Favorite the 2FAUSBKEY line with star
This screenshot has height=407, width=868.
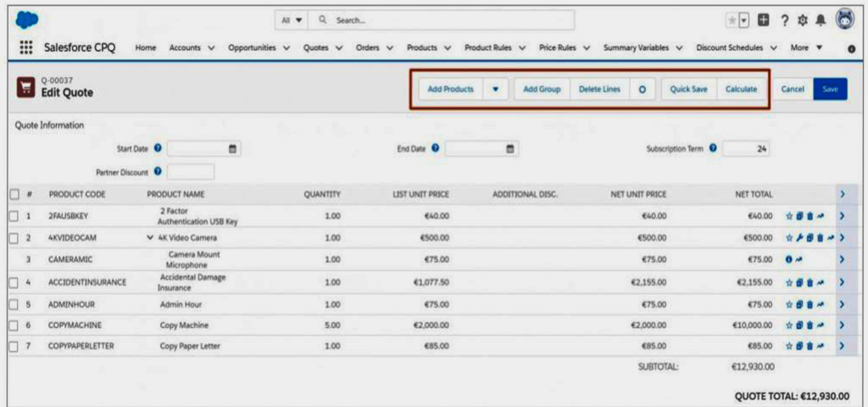coord(790,215)
